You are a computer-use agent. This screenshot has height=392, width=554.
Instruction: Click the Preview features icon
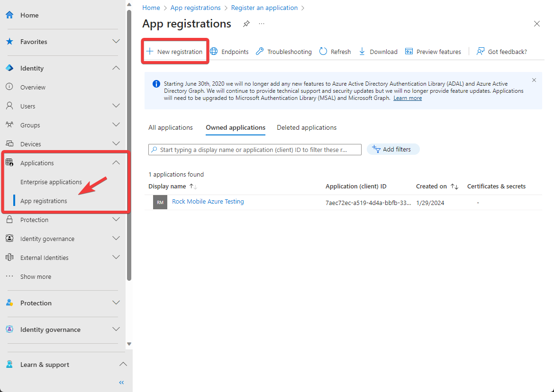(x=409, y=51)
